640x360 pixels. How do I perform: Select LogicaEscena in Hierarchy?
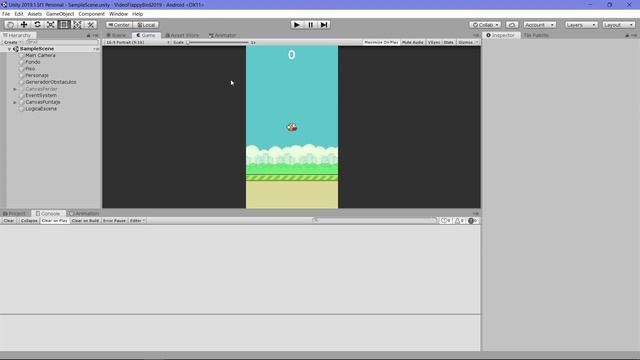[41, 109]
